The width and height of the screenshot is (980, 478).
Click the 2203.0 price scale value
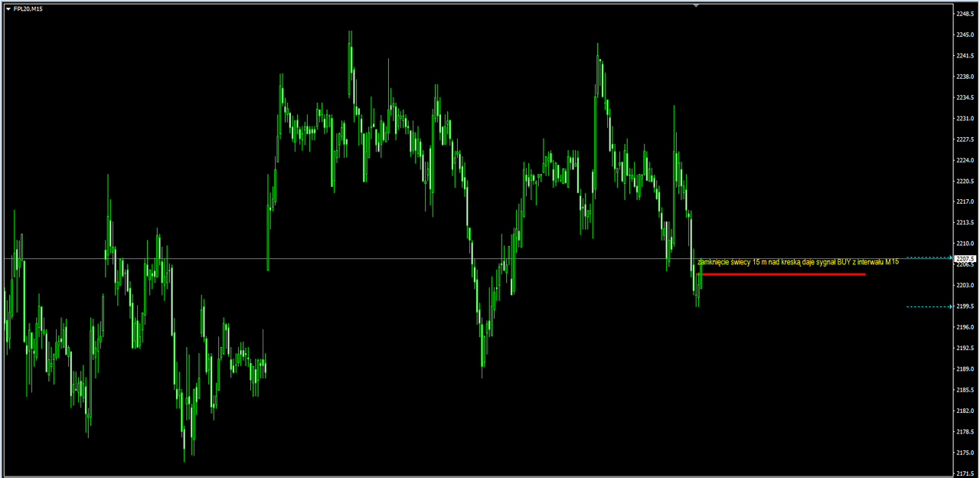click(x=965, y=285)
